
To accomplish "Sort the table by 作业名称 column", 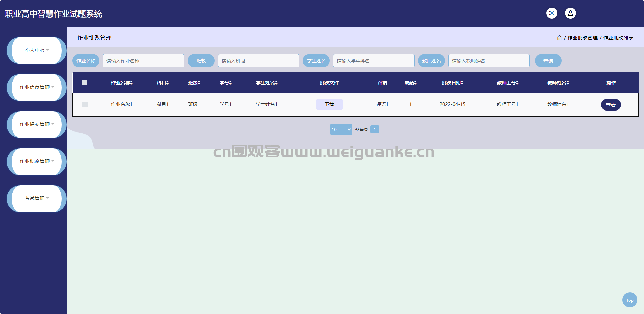I will 122,83.
